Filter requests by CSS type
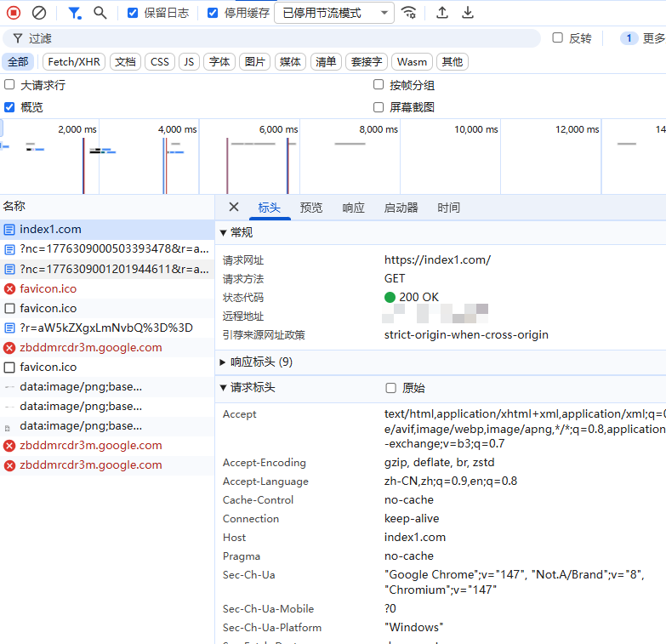666x644 pixels. pos(160,62)
